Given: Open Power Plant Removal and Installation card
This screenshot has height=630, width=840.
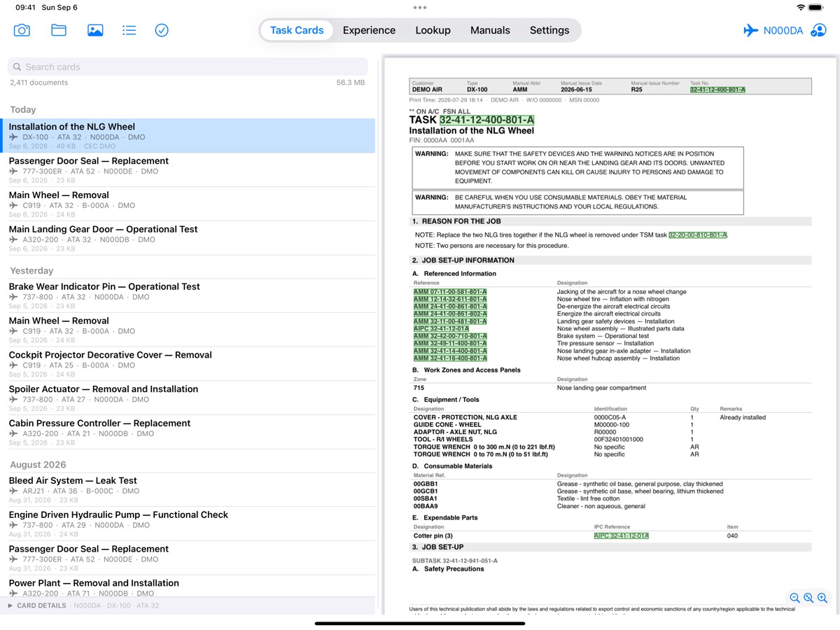Looking at the screenshot, I should pos(188,587).
